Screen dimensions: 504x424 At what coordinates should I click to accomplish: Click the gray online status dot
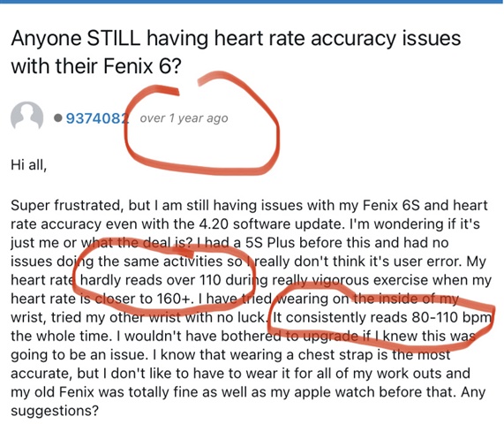click(58, 118)
